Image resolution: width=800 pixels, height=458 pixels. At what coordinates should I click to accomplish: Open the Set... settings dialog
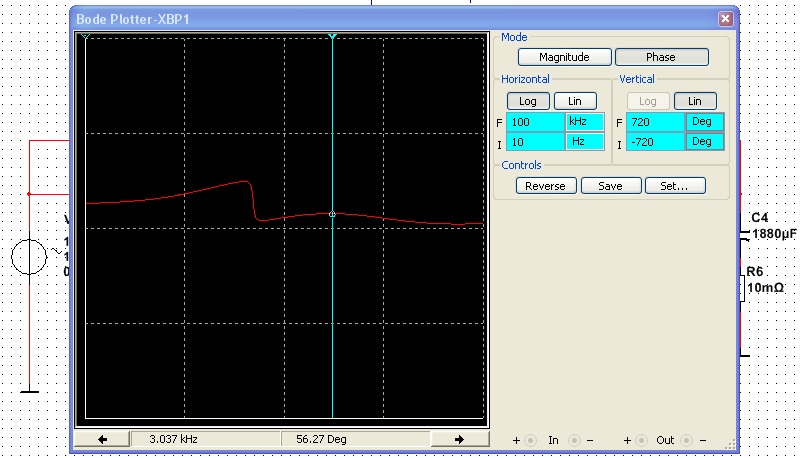(x=675, y=186)
